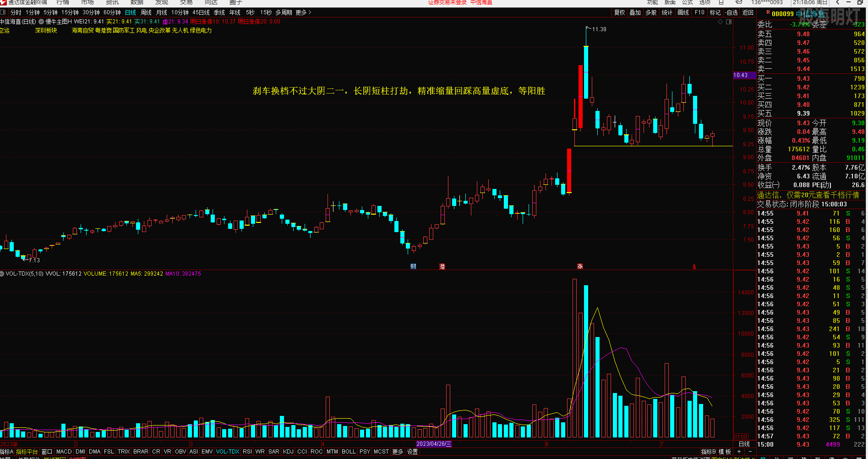The height and width of the screenshot is (459, 868).
Task: Select the RSI indicator tab
Action: (247, 452)
